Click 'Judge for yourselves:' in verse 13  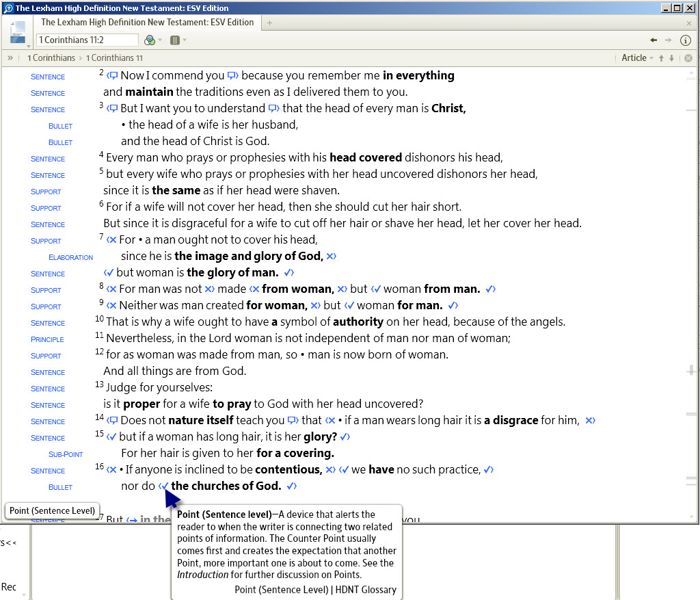tap(159, 387)
